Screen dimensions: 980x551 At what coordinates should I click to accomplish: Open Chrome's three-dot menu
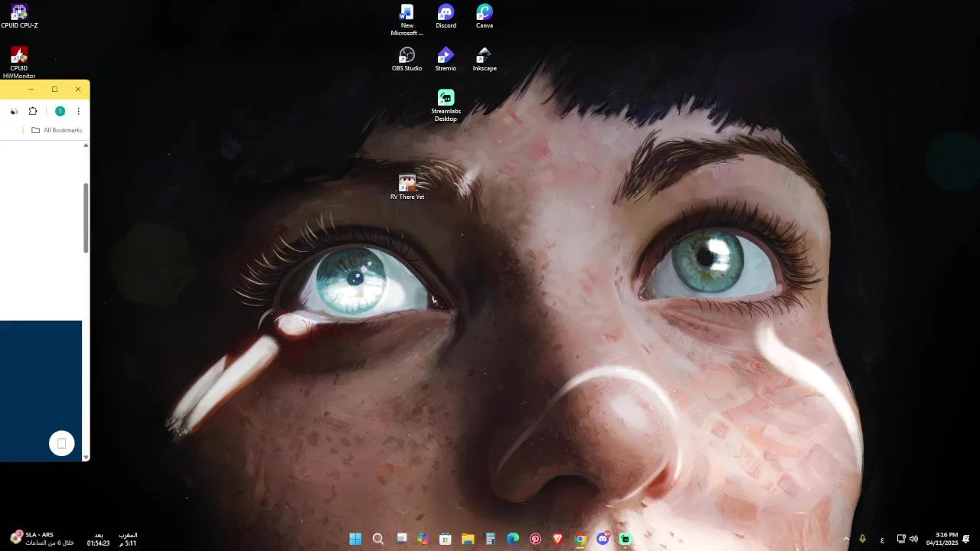78,111
